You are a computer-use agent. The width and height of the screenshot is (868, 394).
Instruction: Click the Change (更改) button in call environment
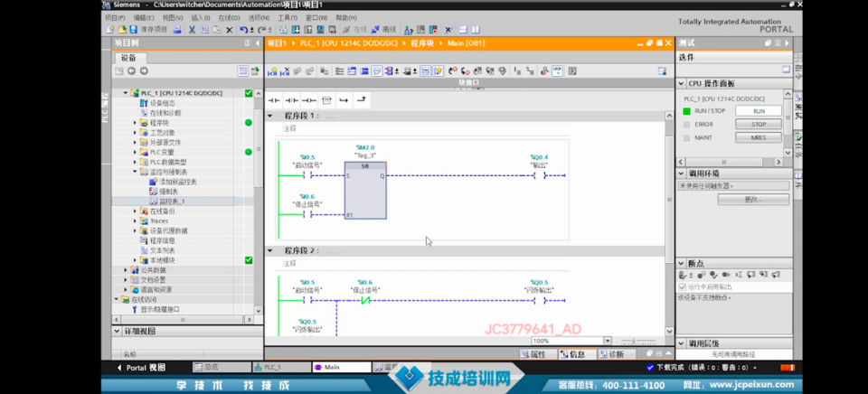pyautogui.click(x=753, y=199)
